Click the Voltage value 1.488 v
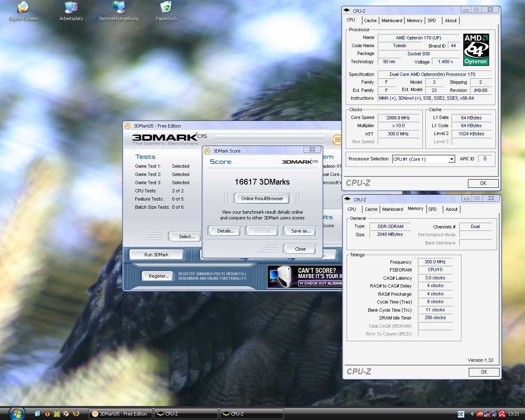525x420 pixels. click(x=445, y=62)
